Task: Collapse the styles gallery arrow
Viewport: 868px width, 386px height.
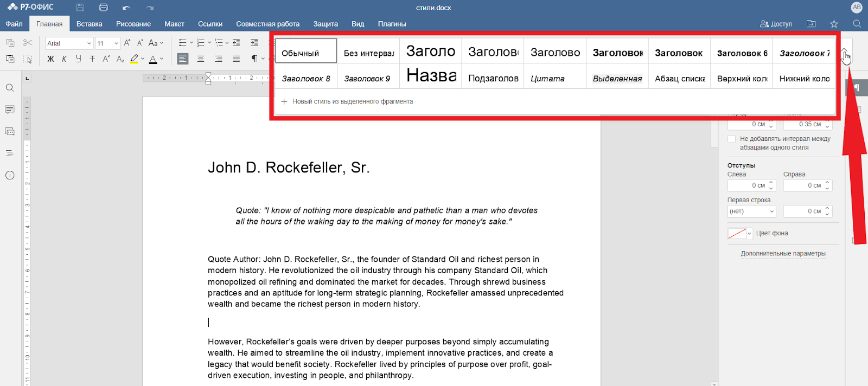Action: [x=844, y=50]
